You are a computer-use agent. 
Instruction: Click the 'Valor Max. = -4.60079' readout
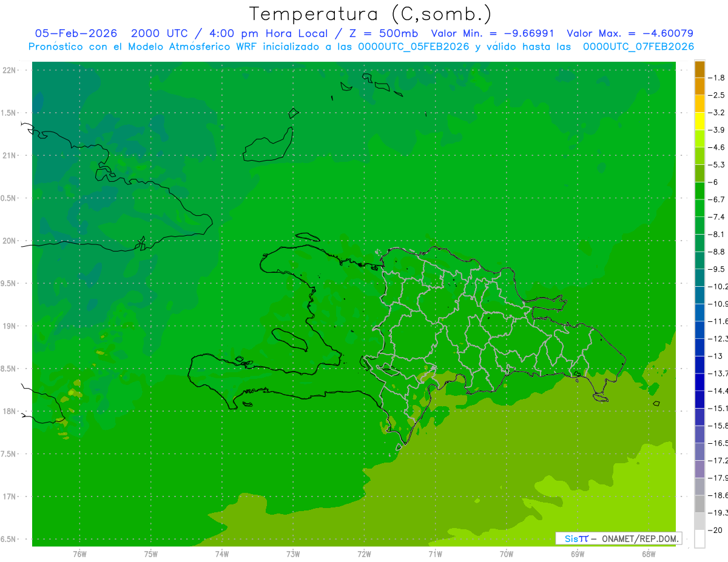[630, 33]
